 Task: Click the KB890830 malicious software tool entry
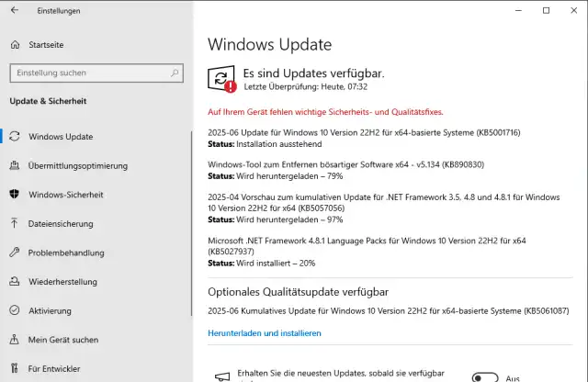(x=345, y=164)
